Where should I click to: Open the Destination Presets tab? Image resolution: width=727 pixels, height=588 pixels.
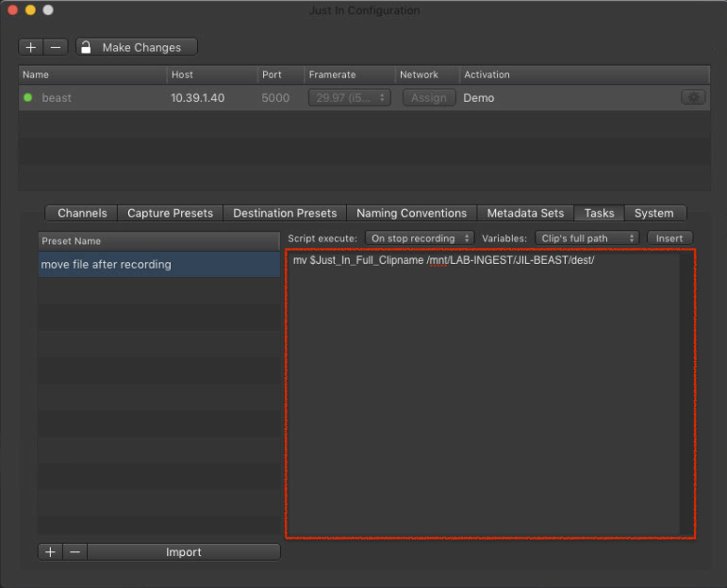[x=285, y=213]
